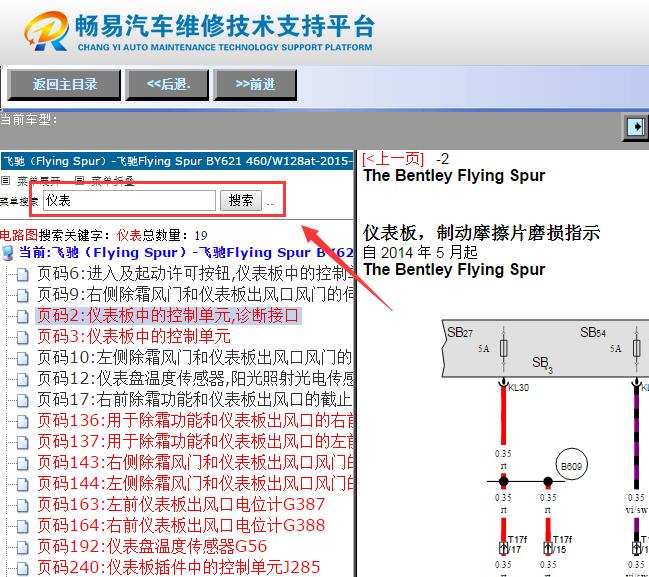Go back with the <<后退 button
Screen dimensions: 649x577
[168, 84]
